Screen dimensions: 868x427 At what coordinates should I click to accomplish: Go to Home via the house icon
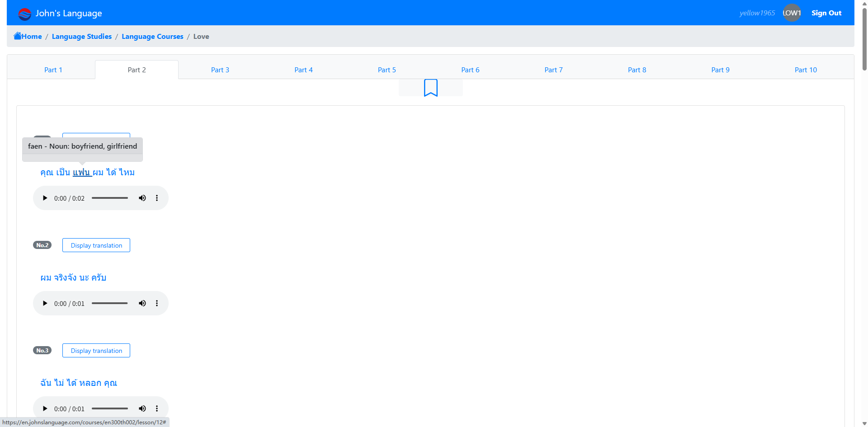[18, 36]
